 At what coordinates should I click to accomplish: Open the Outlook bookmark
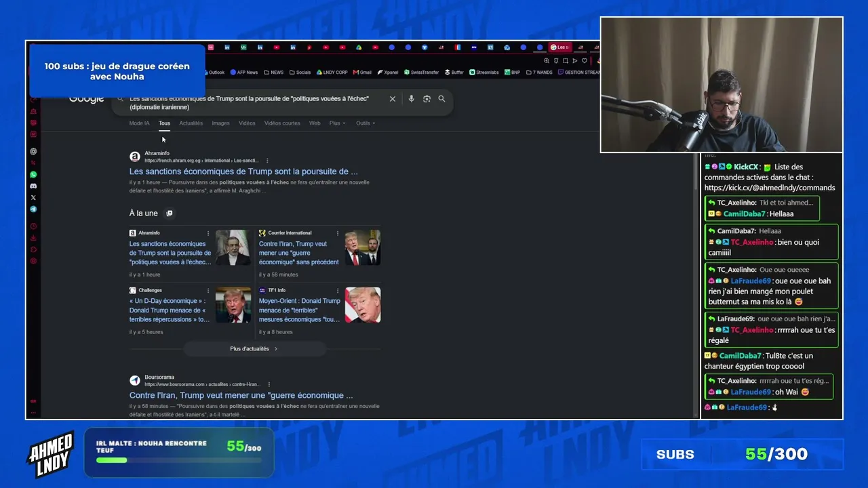214,73
